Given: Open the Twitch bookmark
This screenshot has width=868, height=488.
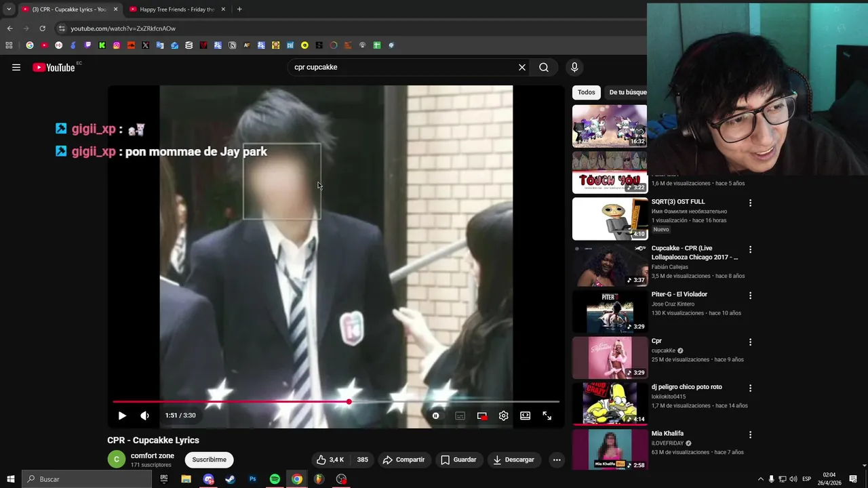Looking at the screenshot, I should [87, 45].
